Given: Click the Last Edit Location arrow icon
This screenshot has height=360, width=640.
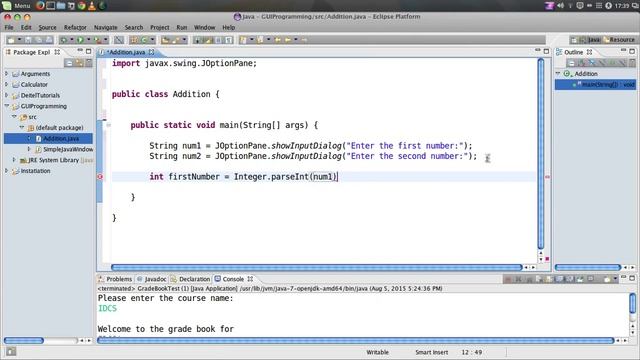Looking at the screenshot, I should (x=278, y=40).
